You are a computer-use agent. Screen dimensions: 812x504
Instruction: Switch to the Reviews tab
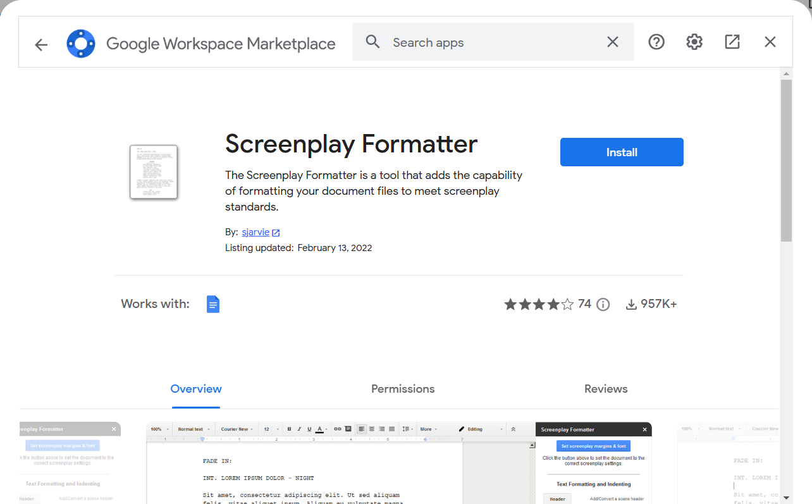606,389
